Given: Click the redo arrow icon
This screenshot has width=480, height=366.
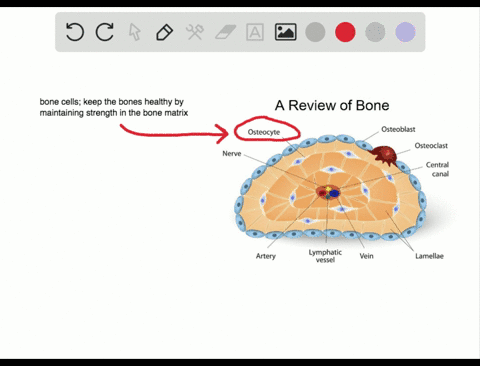Looking at the screenshot, I should coord(105,32).
